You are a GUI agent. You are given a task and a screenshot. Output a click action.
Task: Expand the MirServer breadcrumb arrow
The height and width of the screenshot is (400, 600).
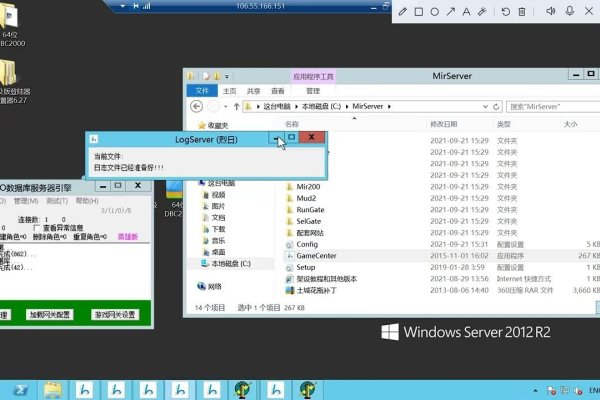click(390, 105)
